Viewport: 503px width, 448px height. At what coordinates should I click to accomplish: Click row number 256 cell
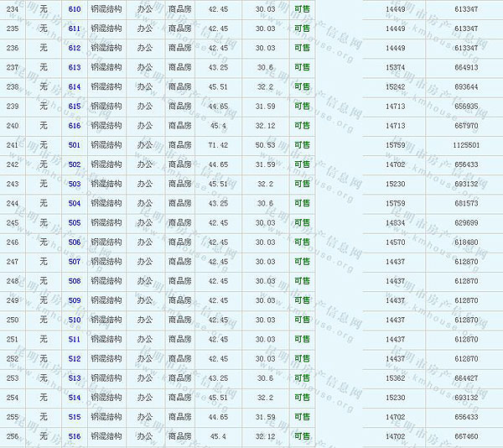[x=12, y=437]
